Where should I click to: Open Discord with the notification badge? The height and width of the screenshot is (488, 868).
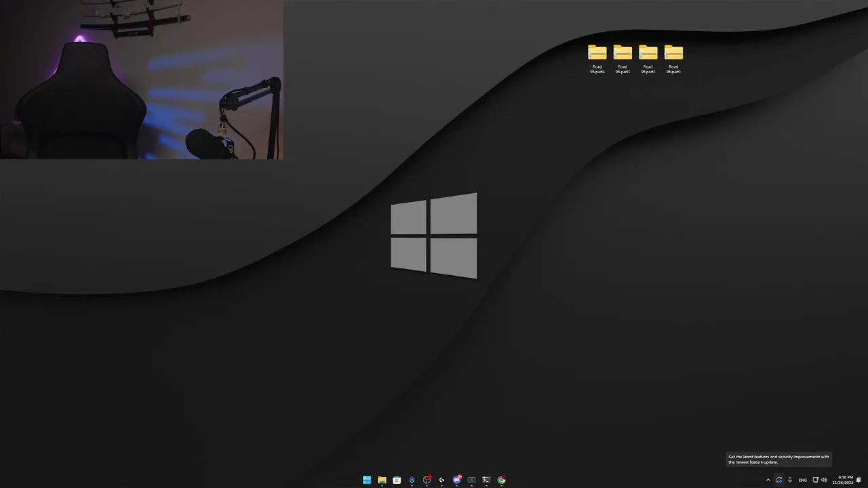456,480
